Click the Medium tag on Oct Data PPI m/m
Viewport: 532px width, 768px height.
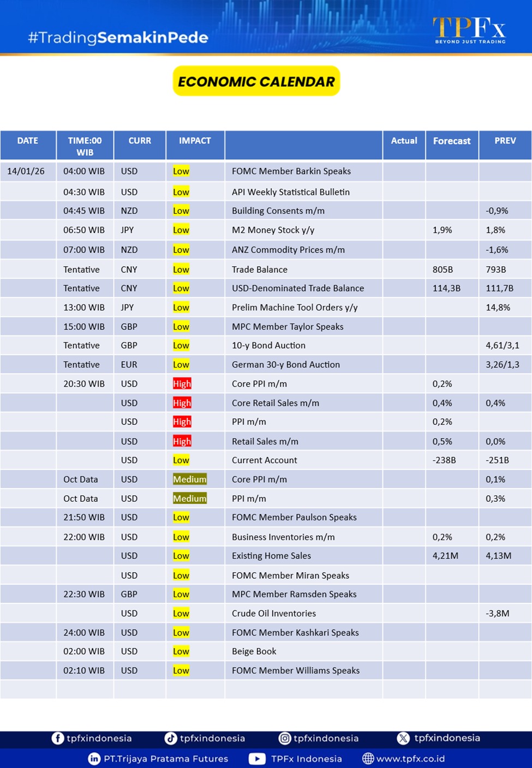(x=189, y=499)
